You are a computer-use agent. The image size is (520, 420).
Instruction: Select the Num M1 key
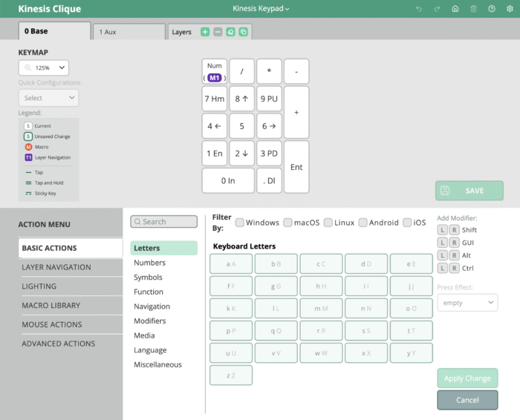[215, 71]
